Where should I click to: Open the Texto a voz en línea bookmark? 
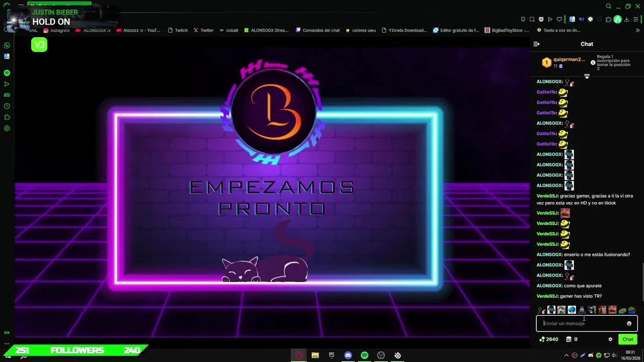558,30
